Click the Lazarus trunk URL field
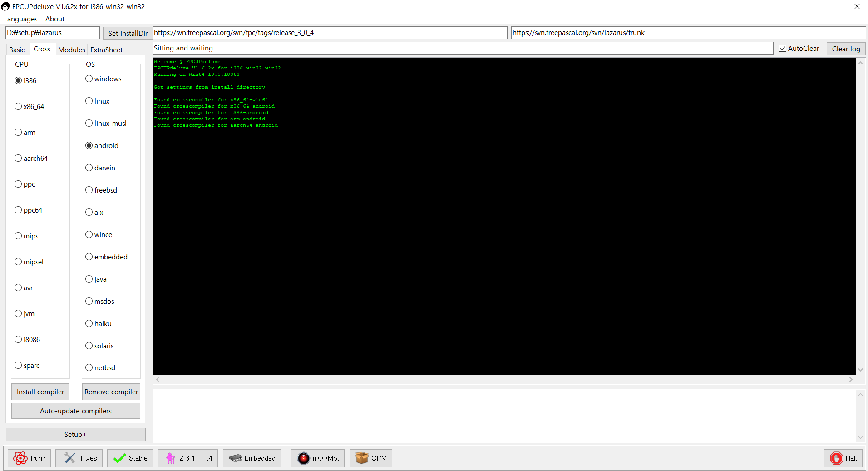The height and width of the screenshot is (471, 868). point(688,33)
